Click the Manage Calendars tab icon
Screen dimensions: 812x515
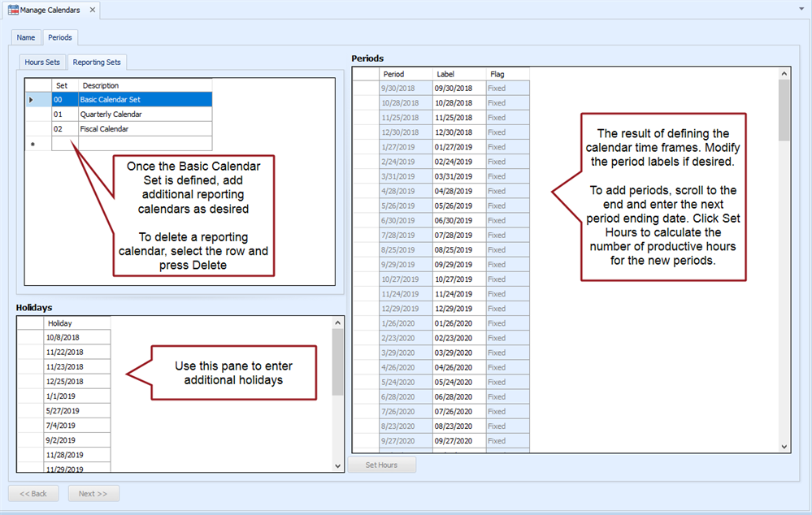tap(13, 11)
